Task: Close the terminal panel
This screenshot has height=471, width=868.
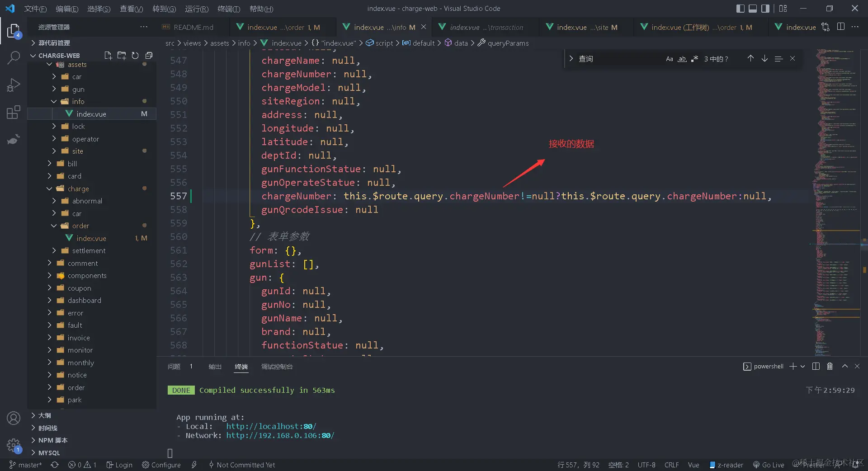Action: click(857, 366)
